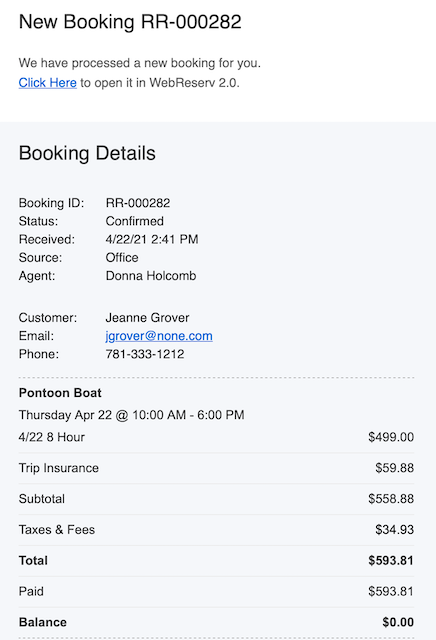The width and height of the screenshot is (436, 640).
Task: Select agent name Donna Holcomb
Action: (x=151, y=276)
